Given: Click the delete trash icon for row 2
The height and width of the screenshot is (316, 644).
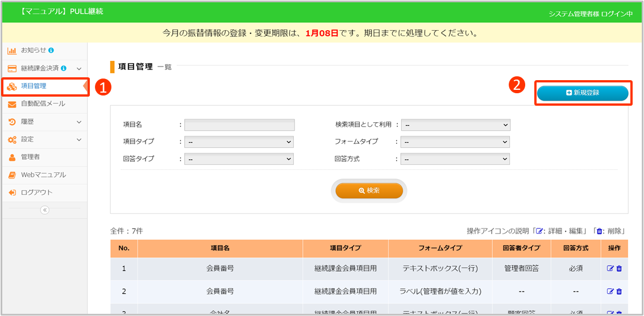Looking at the screenshot, I should (619, 292).
